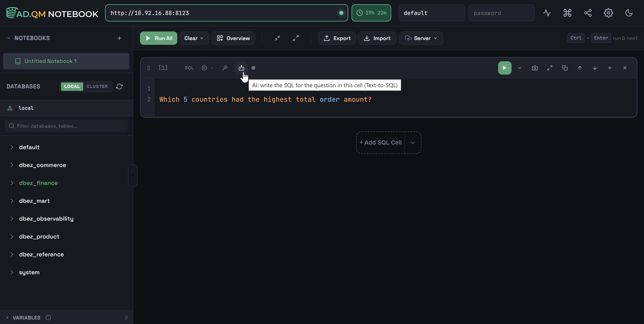Click the Import button
The height and width of the screenshot is (324, 644).
click(377, 38)
